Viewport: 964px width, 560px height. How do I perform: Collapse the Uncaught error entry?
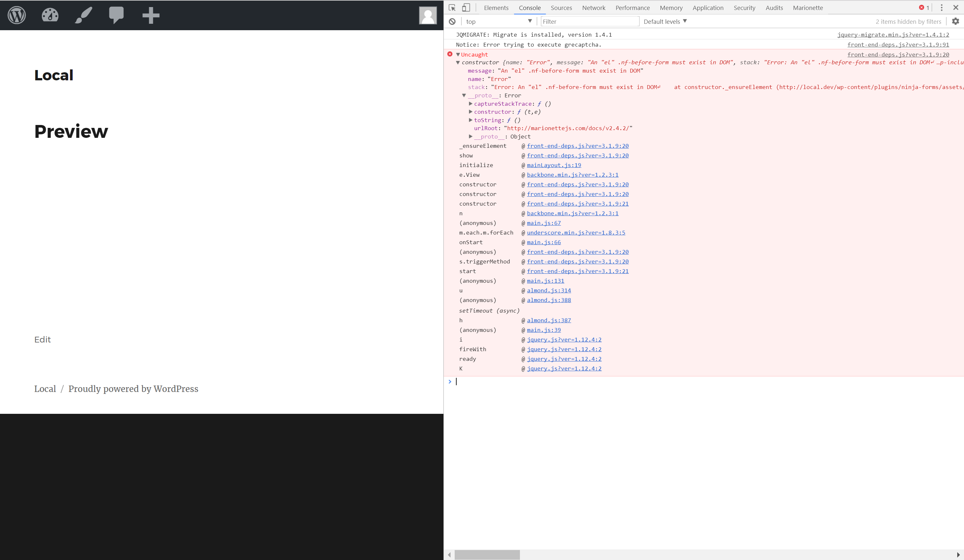click(458, 55)
